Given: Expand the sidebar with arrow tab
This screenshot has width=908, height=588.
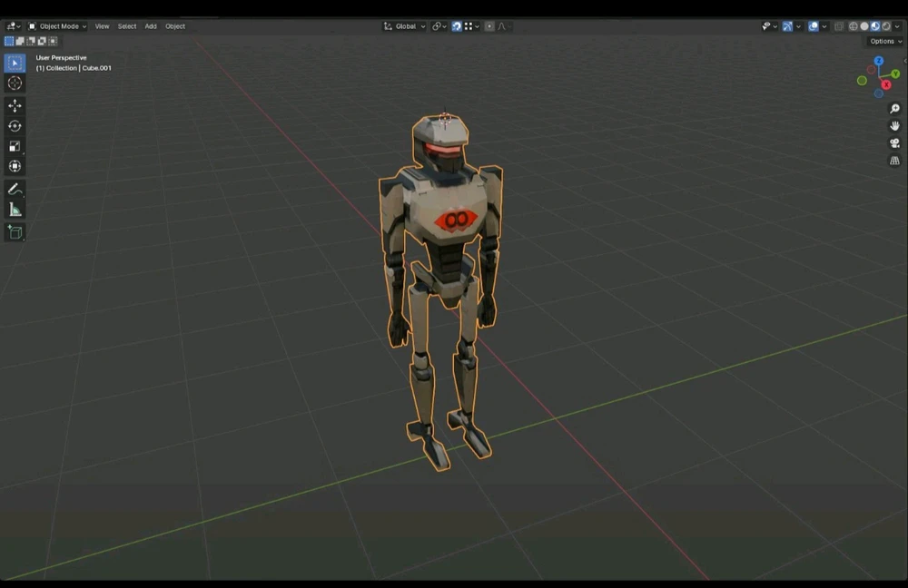Looking at the screenshot, I should [x=905, y=60].
